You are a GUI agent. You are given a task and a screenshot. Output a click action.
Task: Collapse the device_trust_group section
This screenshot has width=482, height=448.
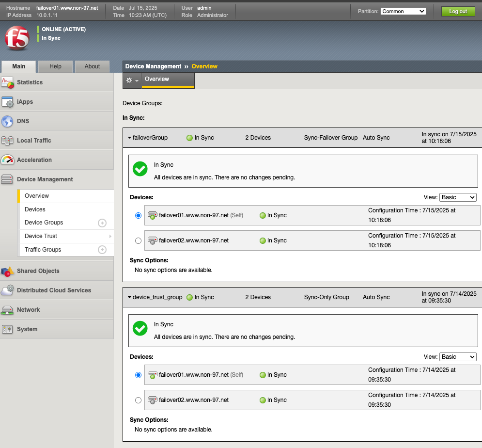click(129, 297)
